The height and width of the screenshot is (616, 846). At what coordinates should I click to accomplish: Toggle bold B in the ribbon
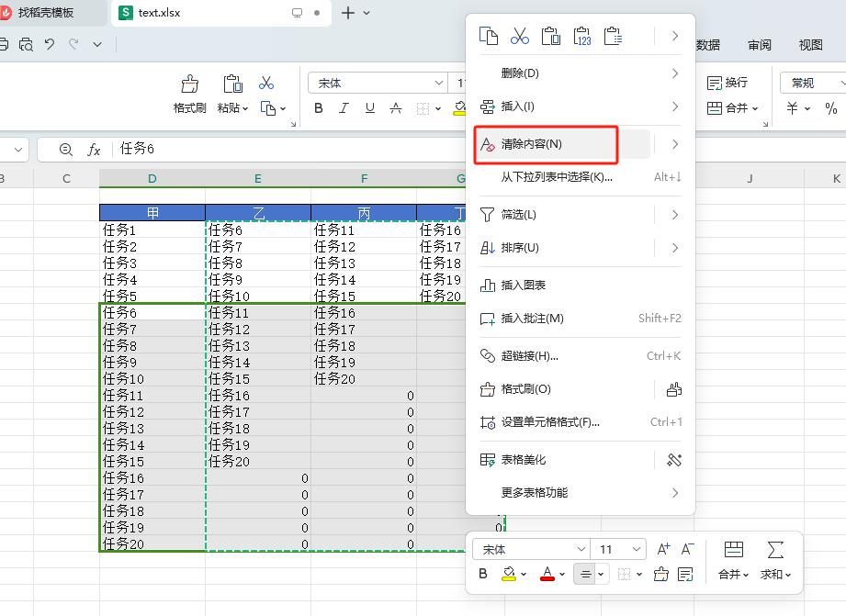319,108
